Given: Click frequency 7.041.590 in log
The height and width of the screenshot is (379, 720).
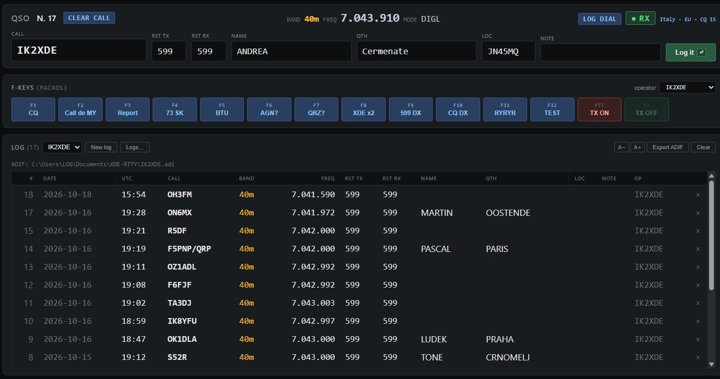Looking at the screenshot, I should (313, 194).
